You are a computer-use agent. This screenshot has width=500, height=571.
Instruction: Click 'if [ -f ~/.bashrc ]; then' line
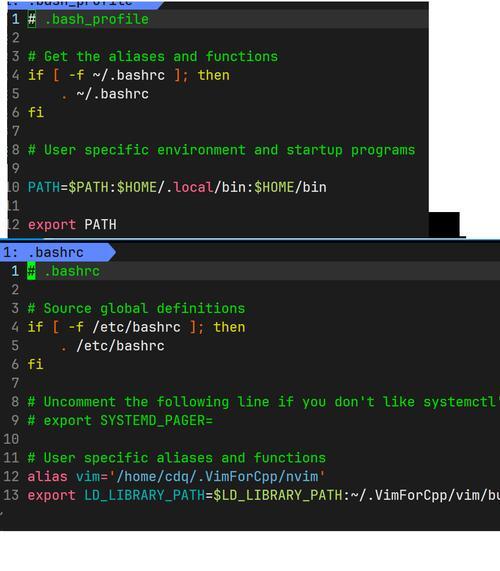(x=129, y=75)
